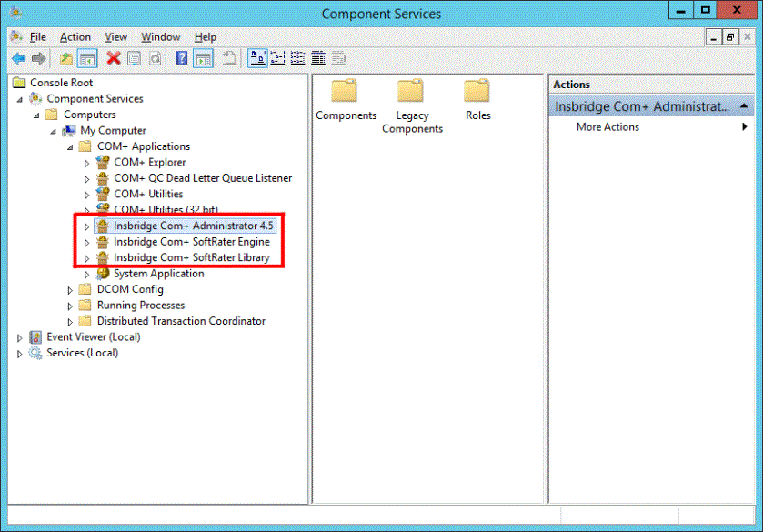Select Distributed Transaction Coordinator in the tree
This screenshot has height=532, width=763.
click(182, 321)
